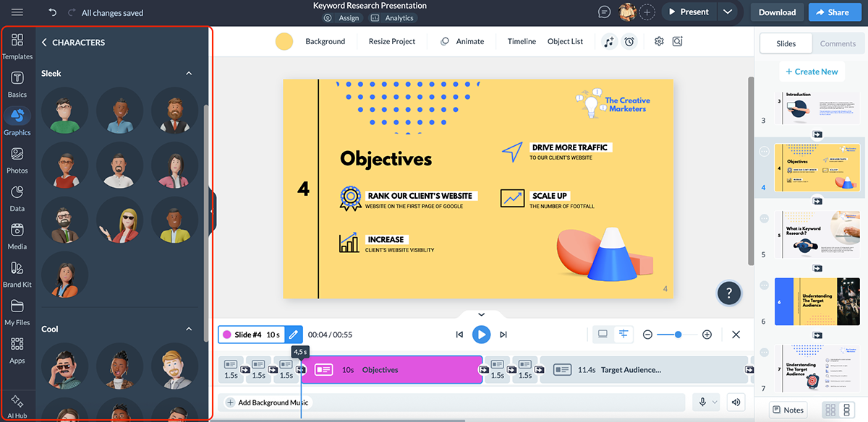Click the yellow background color swatch
The height and width of the screenshot is (422, 868).
(284, 41)
